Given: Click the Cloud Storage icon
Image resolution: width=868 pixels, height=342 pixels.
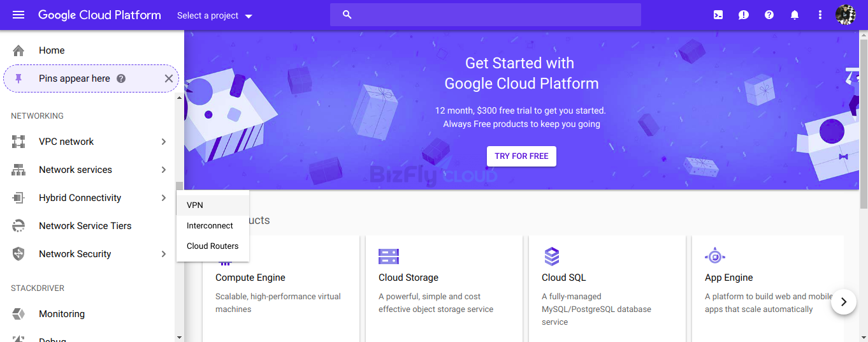Looking at the screenshot, I should 389,256.
